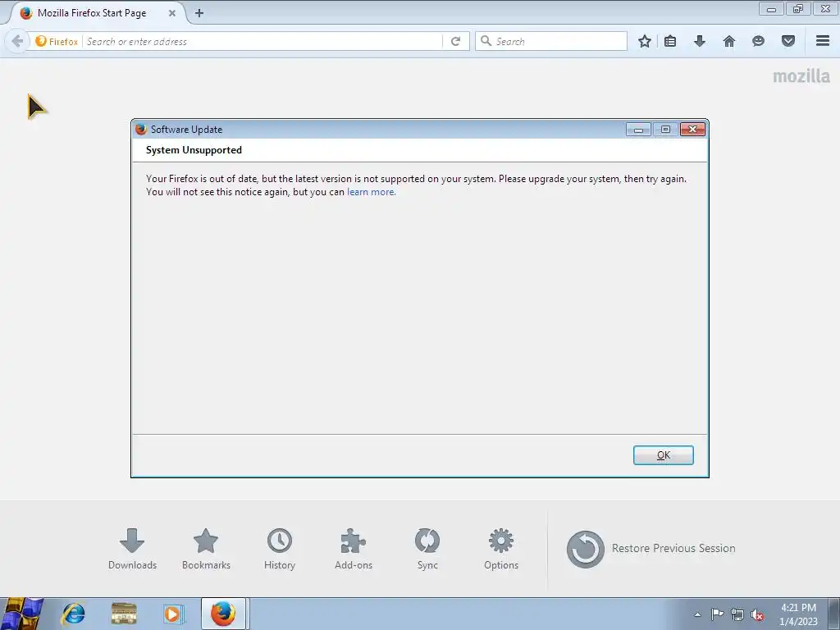The width and height of the screenshot is (840, 630).
Task: Close the Software Update dialog
Action: [692, 129]
